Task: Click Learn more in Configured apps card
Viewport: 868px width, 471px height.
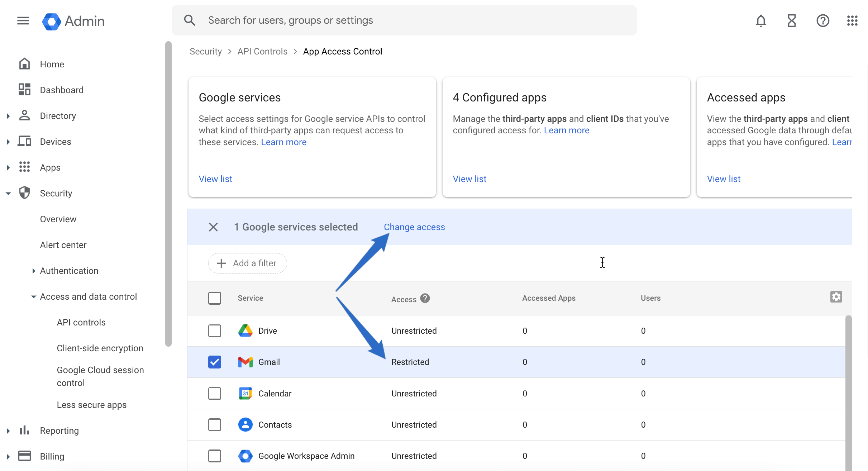Action: coord(567,130)
